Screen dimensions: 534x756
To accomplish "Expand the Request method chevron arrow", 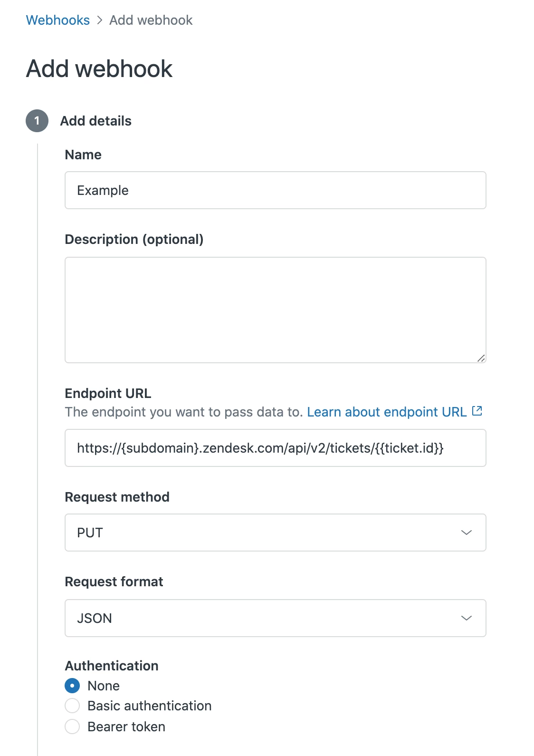I will point(466,533).
